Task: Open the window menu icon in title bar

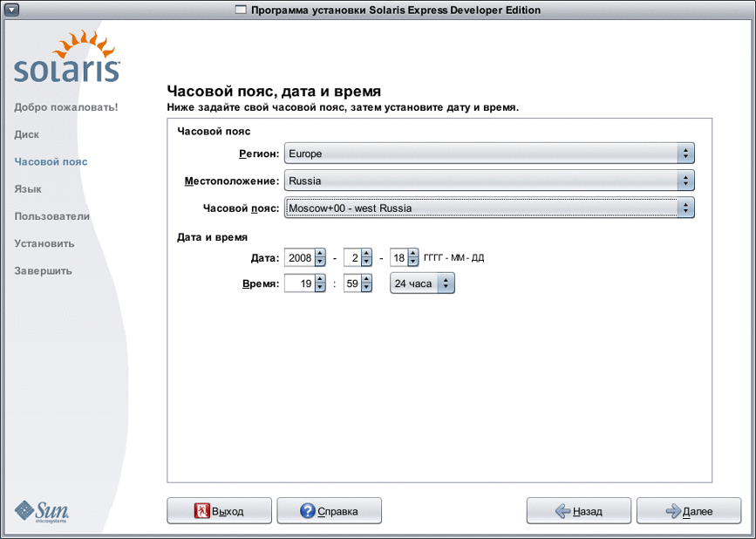Action: coord(11,10)
